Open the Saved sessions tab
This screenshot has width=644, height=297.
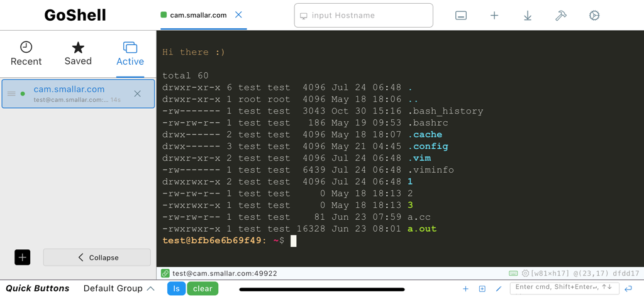78,54
